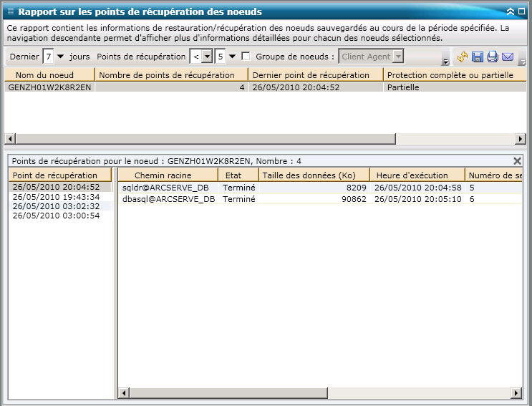The image size is (532, 406).
Task: Sort by the Etat column header
Action: coord(238,175)
